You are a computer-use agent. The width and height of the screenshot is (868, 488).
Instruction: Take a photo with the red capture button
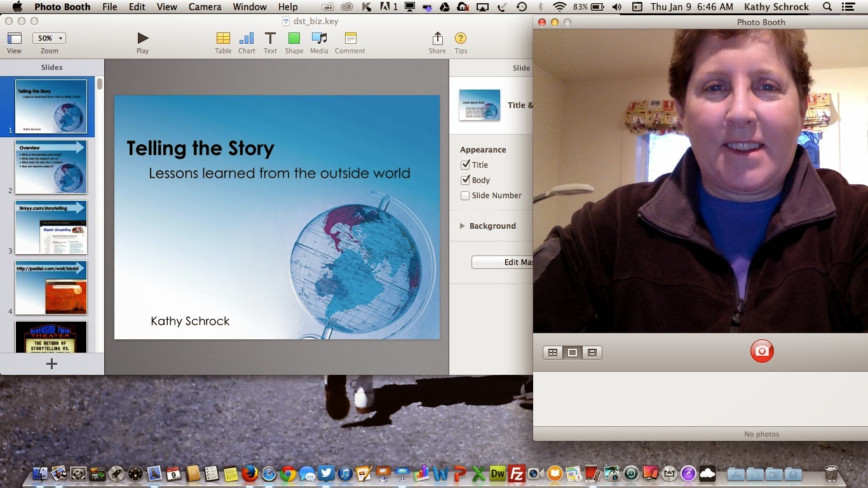point(761,351)
